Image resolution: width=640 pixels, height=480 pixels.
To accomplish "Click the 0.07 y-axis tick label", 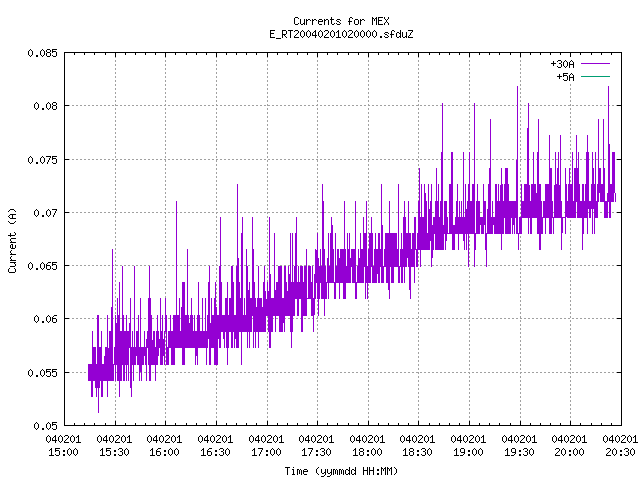I will coord(46,213).
